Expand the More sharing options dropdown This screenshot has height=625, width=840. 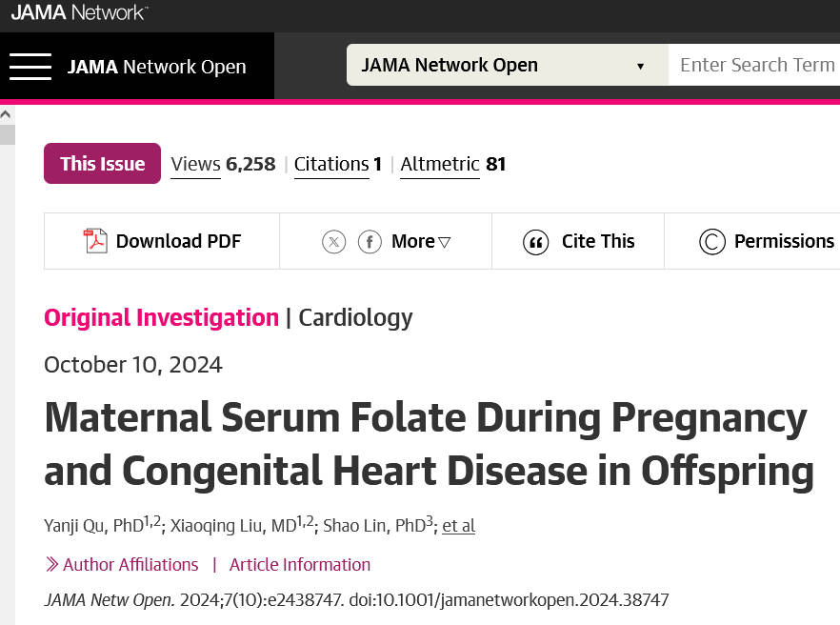click(x=421, y=241)
